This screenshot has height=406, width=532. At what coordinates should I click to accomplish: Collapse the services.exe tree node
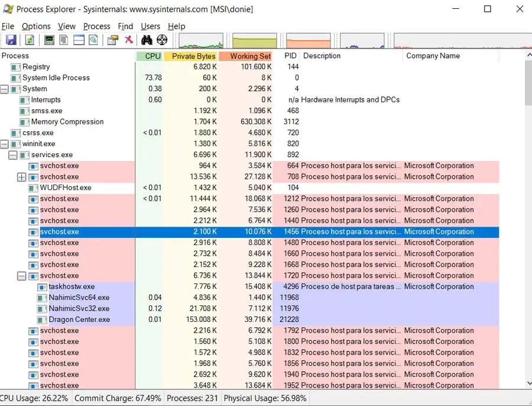(x=13, y=155)
